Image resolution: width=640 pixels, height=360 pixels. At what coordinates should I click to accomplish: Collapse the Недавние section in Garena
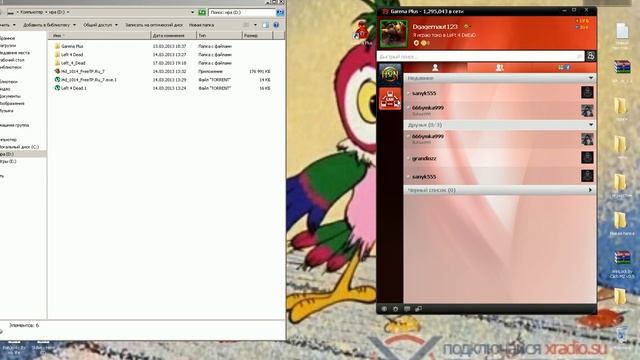tap(591, 78)
